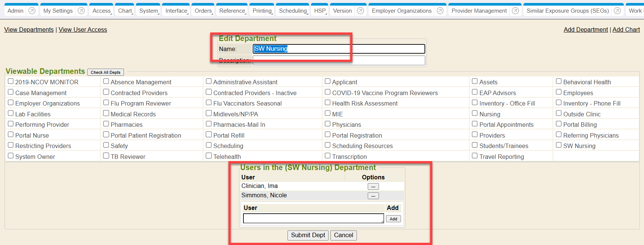Select the Reference menu tab
Image resolution: width=644 pixels, height=245 pixels.
[x=232, y=11]
